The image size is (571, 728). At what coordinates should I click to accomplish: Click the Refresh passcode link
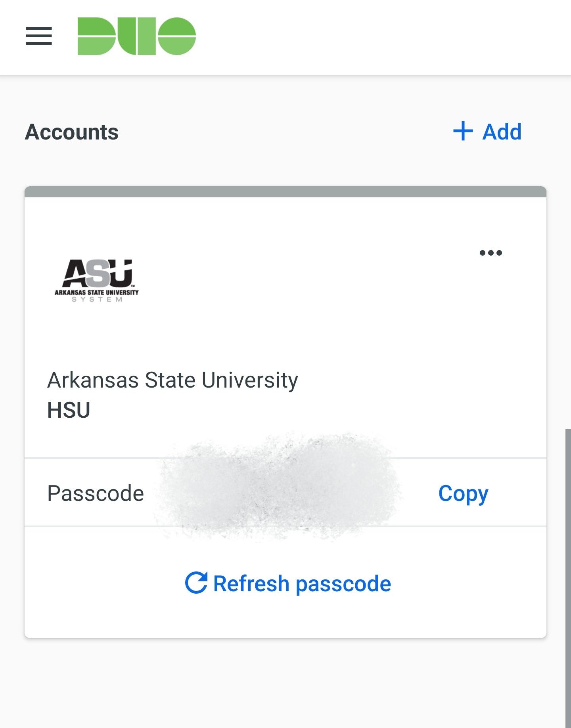288,583
